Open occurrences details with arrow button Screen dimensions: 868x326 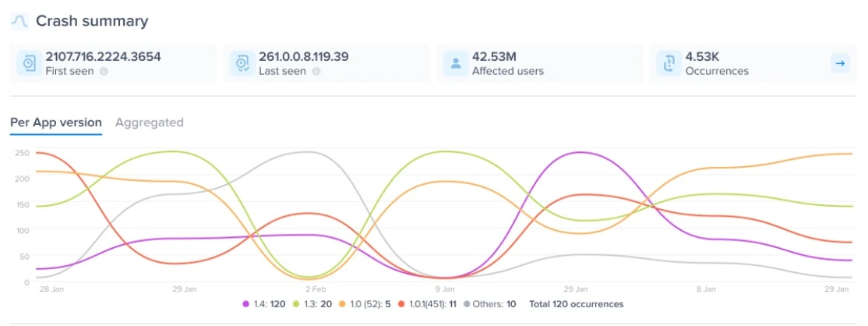840,64
